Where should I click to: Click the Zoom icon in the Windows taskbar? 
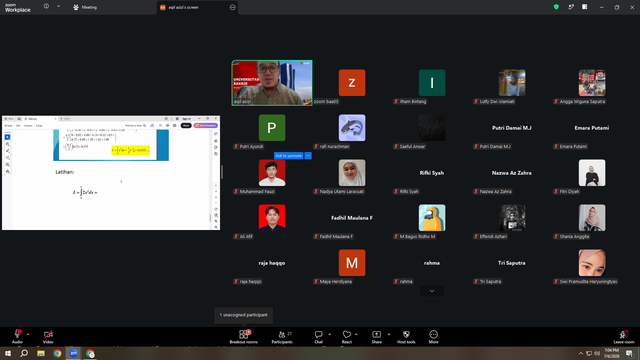73,353
